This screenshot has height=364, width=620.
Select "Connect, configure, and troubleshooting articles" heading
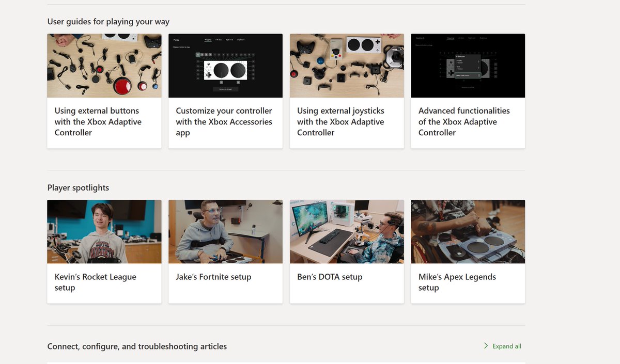click(137, 346)
